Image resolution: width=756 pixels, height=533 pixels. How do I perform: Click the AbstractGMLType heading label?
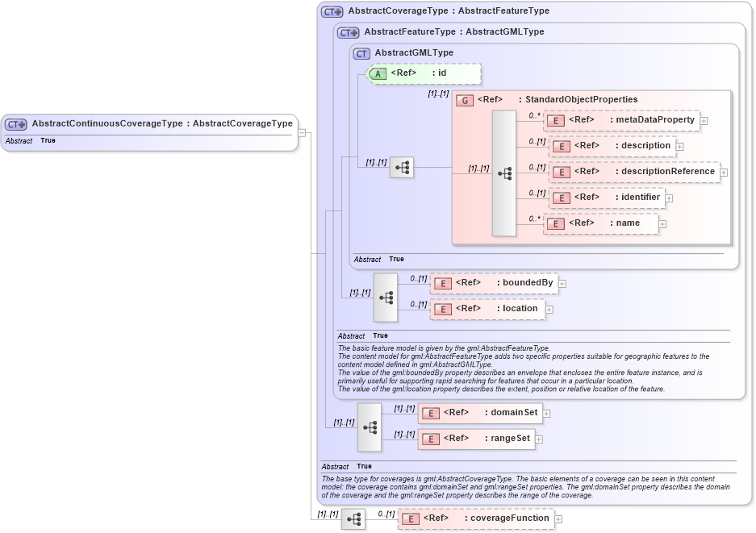[x=414, y=52]
